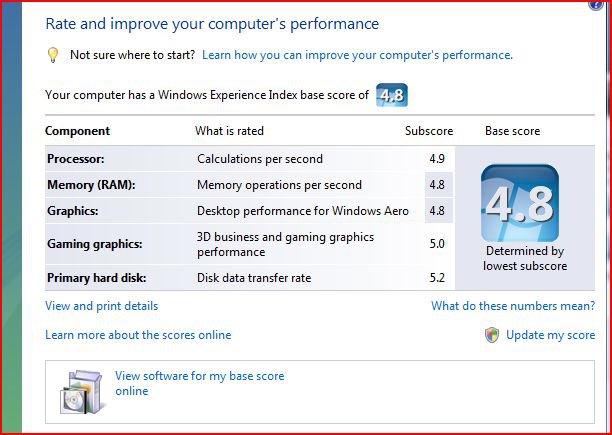Open View and print details
Screen dimensions: 612x435
pyautogui.click(x=101, y=306)
